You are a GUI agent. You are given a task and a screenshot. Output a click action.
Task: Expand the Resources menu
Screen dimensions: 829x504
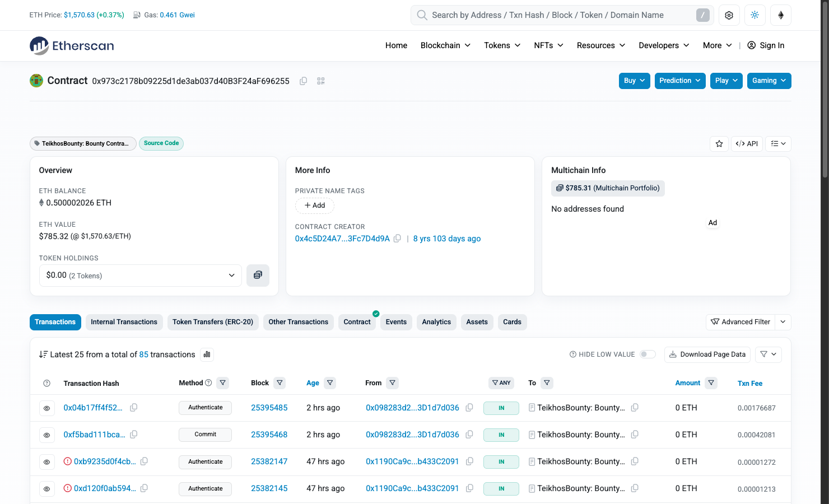(x=601, y=45)
